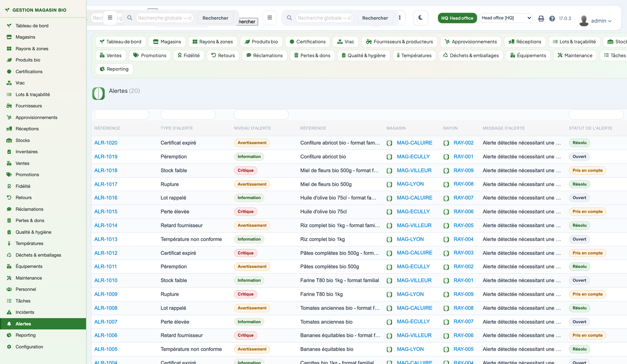This screenshot has height=364, width=627.
Task: Toggle dark mode with the moon icon
Action: click(x=420, y=18)
